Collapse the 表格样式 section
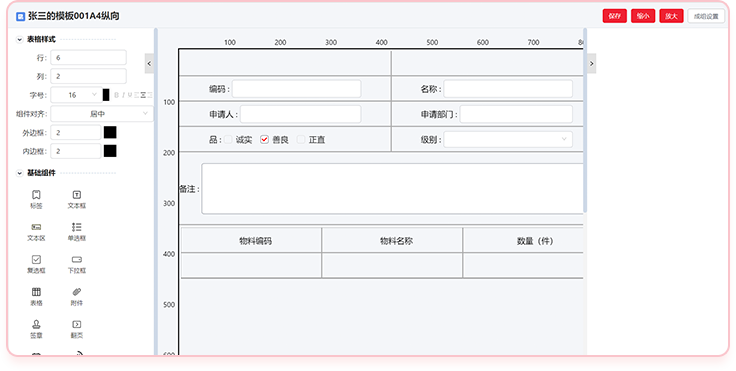This screenshot has width=736, height=371. pos(19,39)
